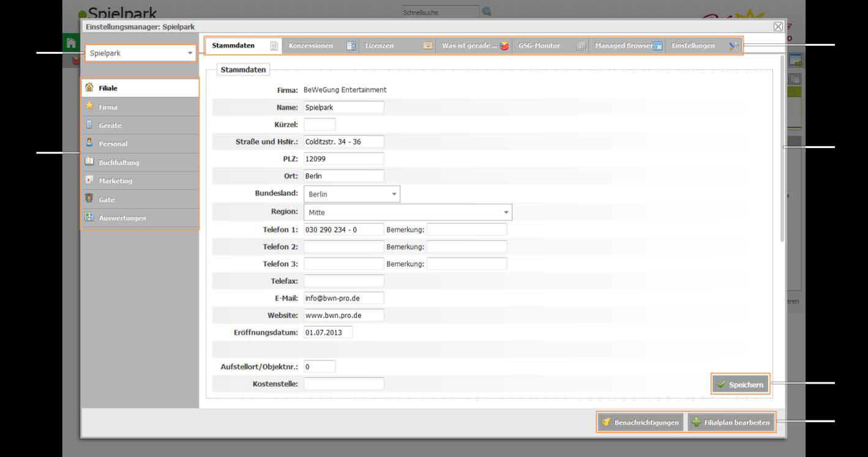The image size is (868, 457).
Task: Click the Name input field
Action: click(343, 107)
